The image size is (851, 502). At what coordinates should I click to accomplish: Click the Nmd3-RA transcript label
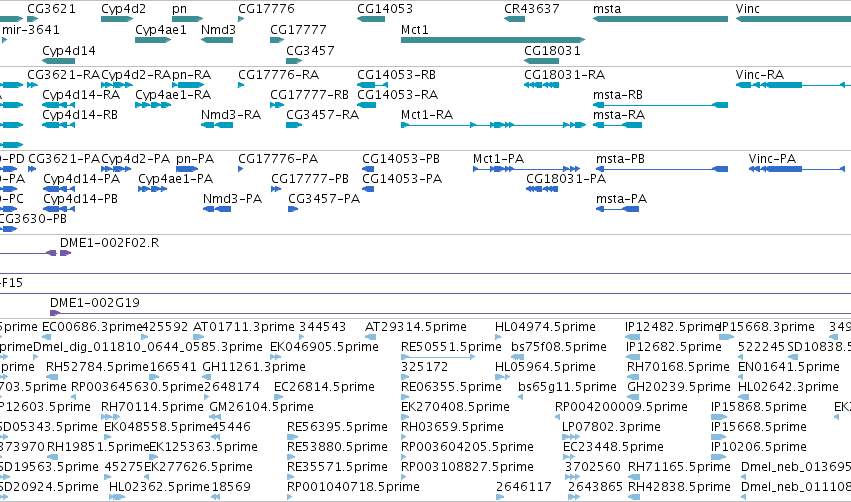tap(231, 115)
